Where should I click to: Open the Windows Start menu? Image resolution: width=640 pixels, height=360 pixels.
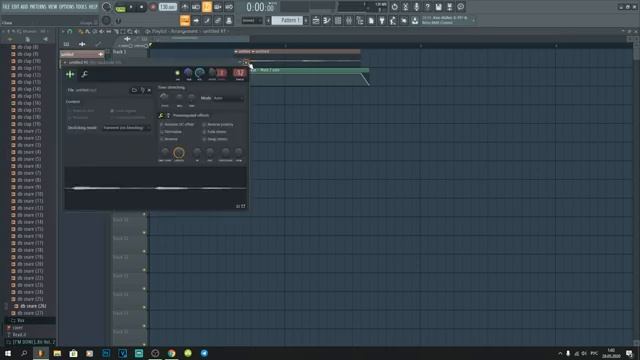pos(8,353)
